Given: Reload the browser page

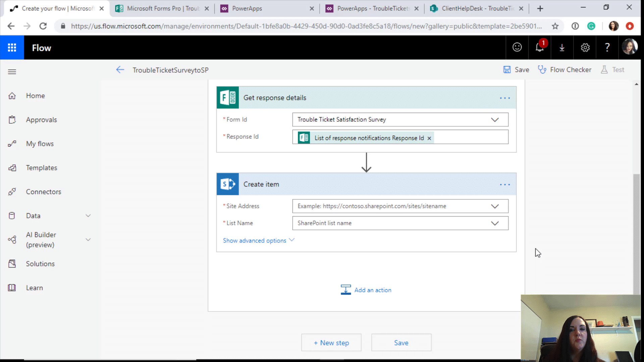Looking at the screenshot, I should coord(43,26).
